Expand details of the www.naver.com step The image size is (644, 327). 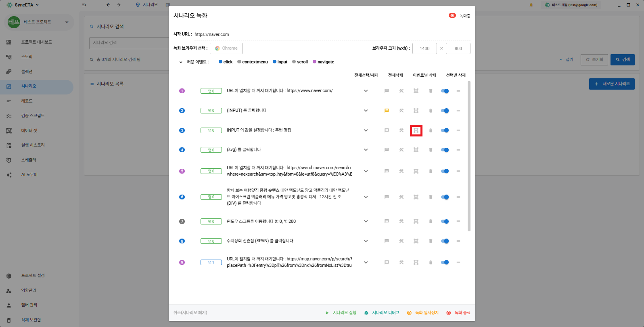pos(366,91)
